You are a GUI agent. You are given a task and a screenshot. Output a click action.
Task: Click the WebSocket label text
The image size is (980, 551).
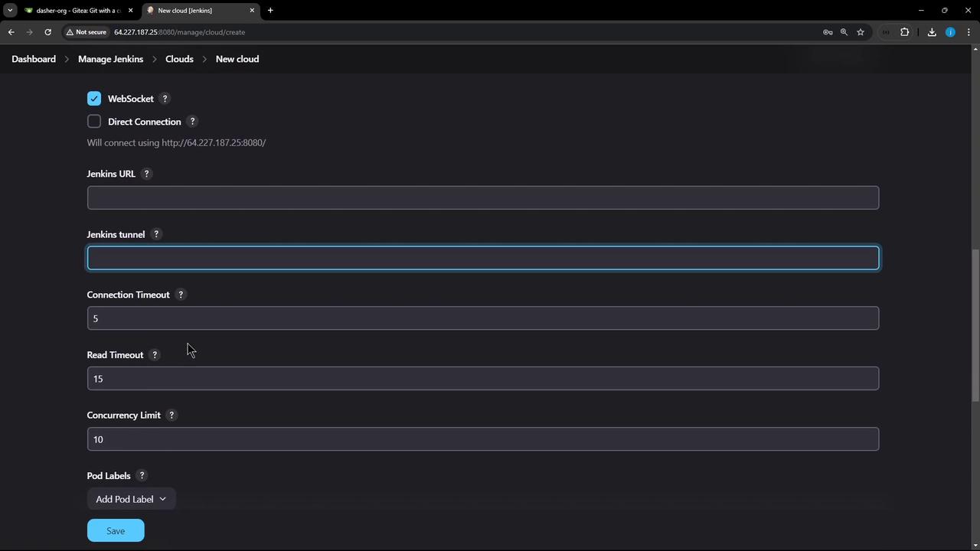[x=131, y=99]
